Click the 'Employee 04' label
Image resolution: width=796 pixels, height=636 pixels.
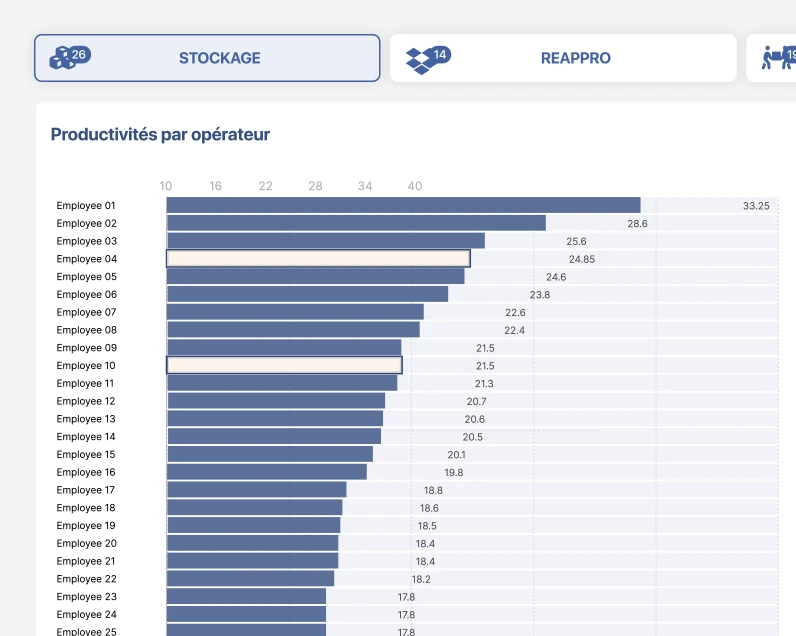click(x=86, y=259)
